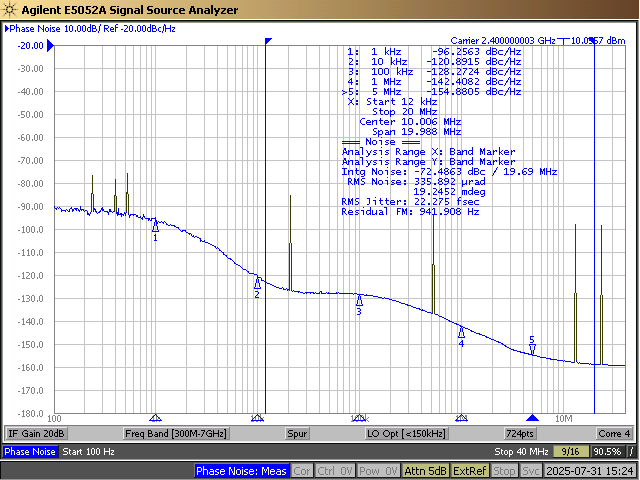Click the 19.2452 mdeg value
Image resolution: width=640 pixels, height=480 pixels.
[x=449, y=192]
